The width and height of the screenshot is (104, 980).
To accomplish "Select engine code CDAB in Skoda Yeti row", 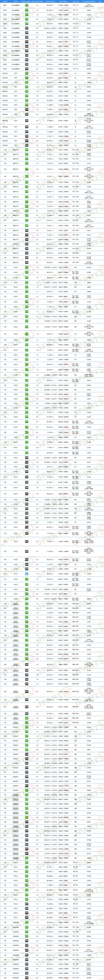I will click(x=89, y=105).
